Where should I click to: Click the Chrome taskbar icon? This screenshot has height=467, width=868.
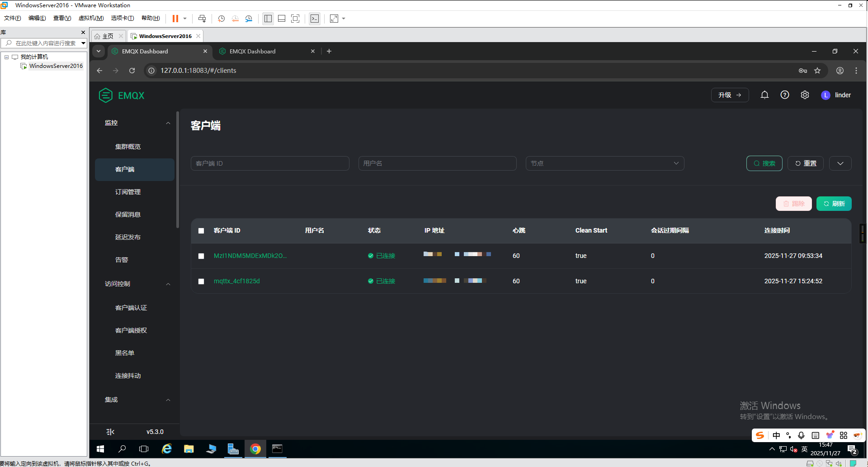255,449
